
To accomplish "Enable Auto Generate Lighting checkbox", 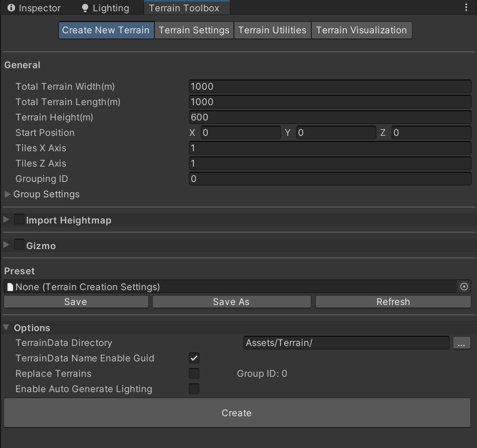I will 194,389.
